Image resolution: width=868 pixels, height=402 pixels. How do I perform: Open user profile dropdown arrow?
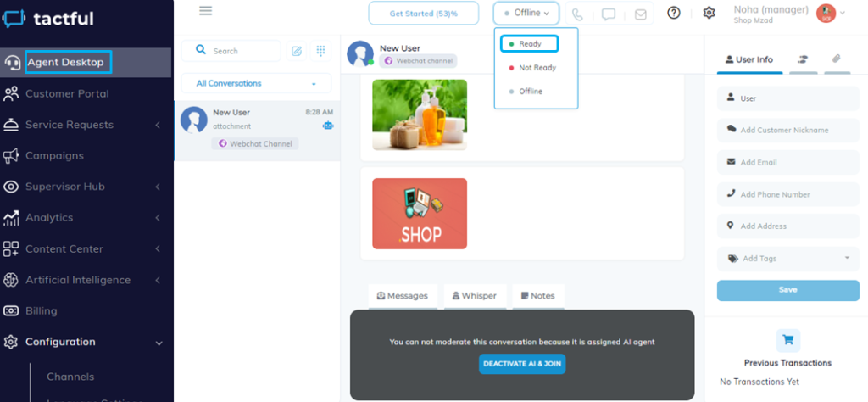pyautogui.click(x=843, y=14)
